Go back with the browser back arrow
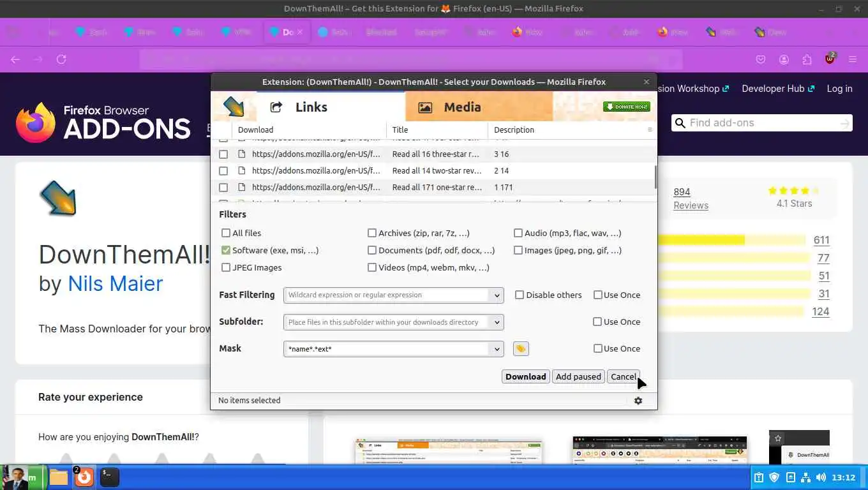 tap(15, 59)
